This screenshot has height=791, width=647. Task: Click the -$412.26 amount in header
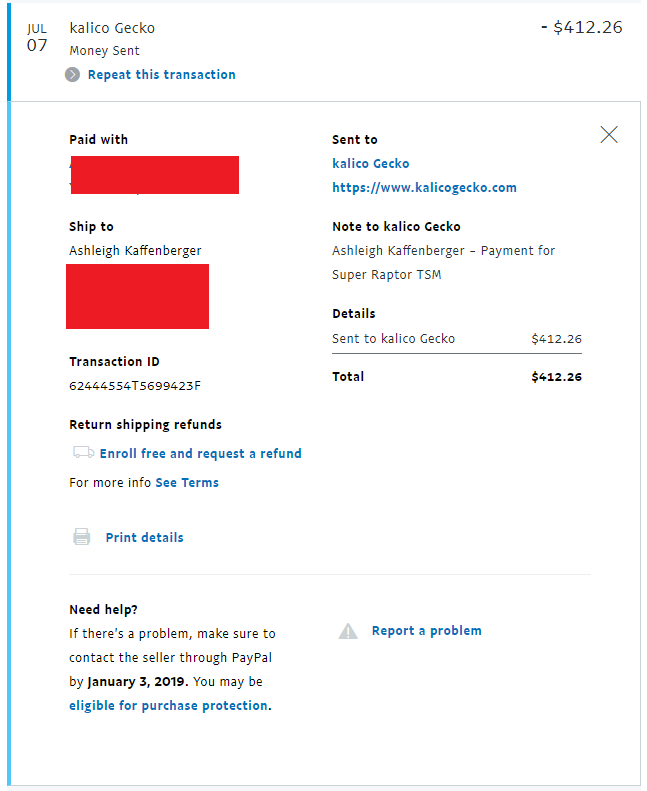point(581,27)
